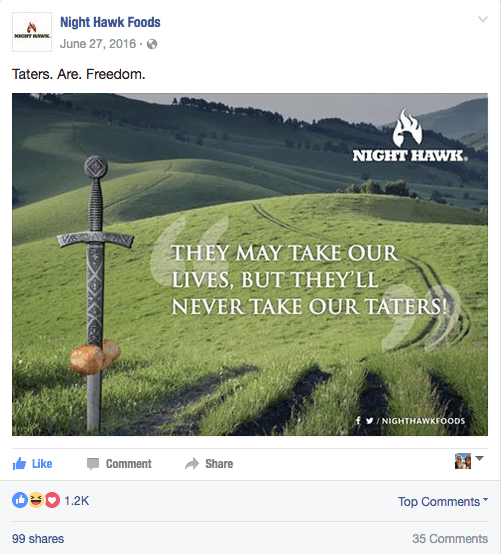501x554 pixels.
Task: Open the Night Hawk Foods page link
Action: click(x=110, y=22)
